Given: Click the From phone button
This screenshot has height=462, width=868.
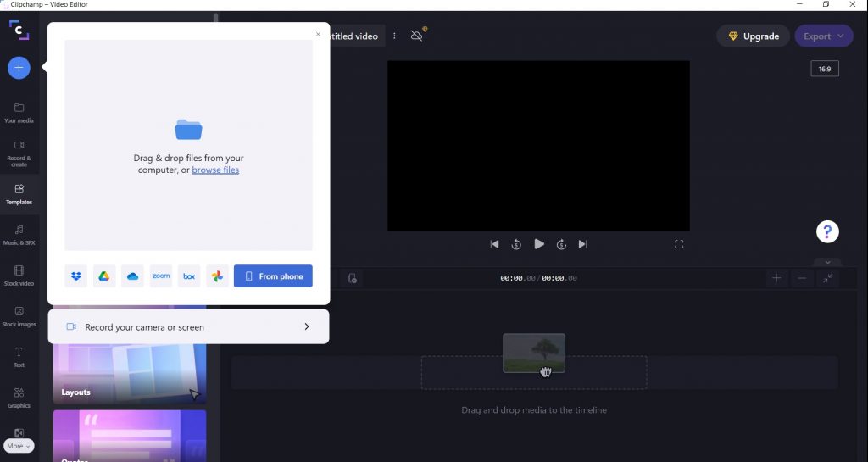Looking at the screenshot, I should tap(273, 276).
